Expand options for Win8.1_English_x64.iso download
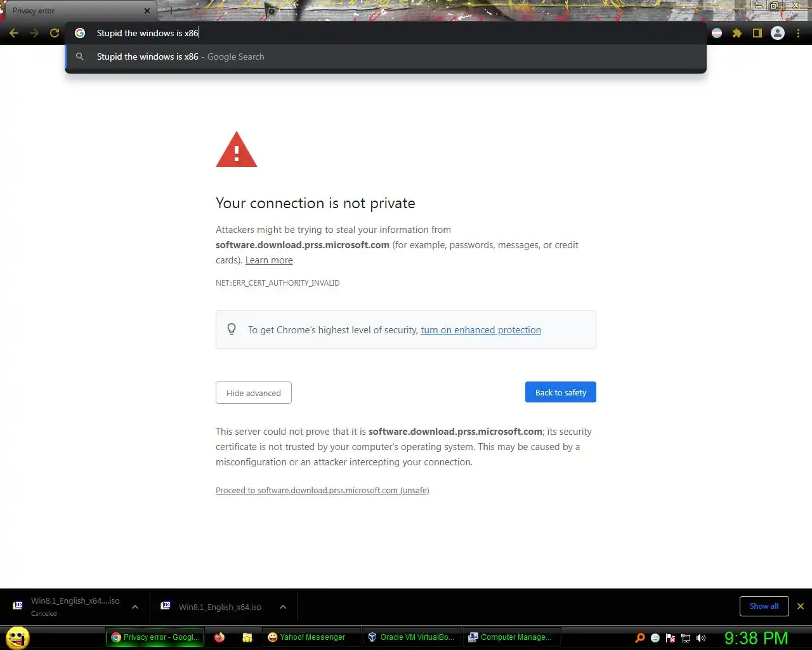 (x=283, y=607)
